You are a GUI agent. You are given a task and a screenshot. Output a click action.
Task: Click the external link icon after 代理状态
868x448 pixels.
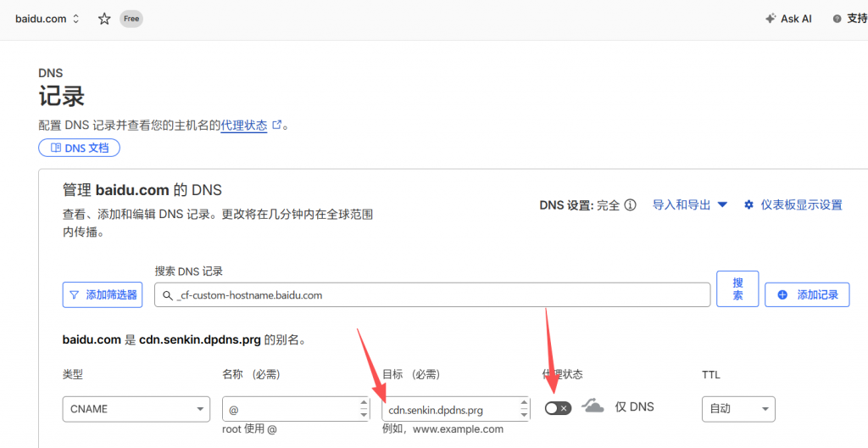[x=276, y=126]
